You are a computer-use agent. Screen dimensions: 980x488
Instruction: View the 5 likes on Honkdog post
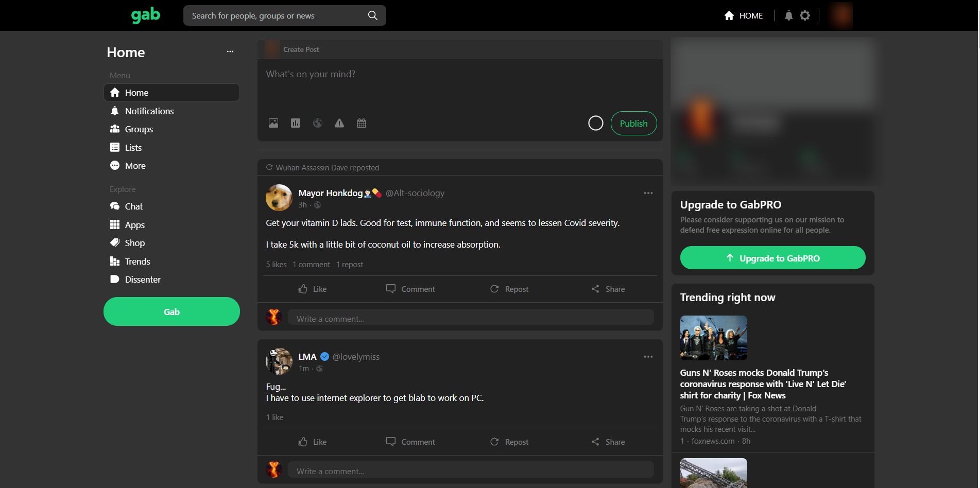tap(276, 265)
